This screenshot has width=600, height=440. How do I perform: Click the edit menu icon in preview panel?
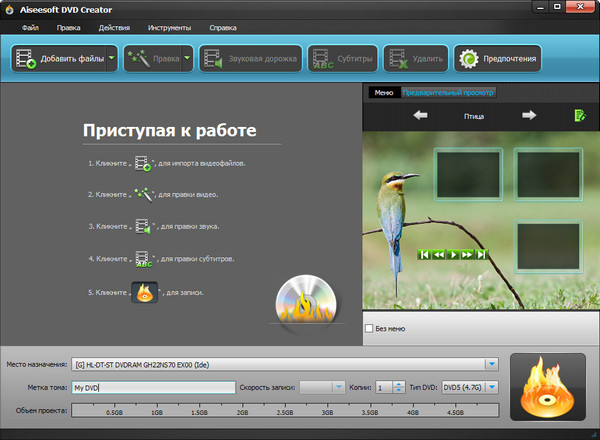[x=579, y=116]
